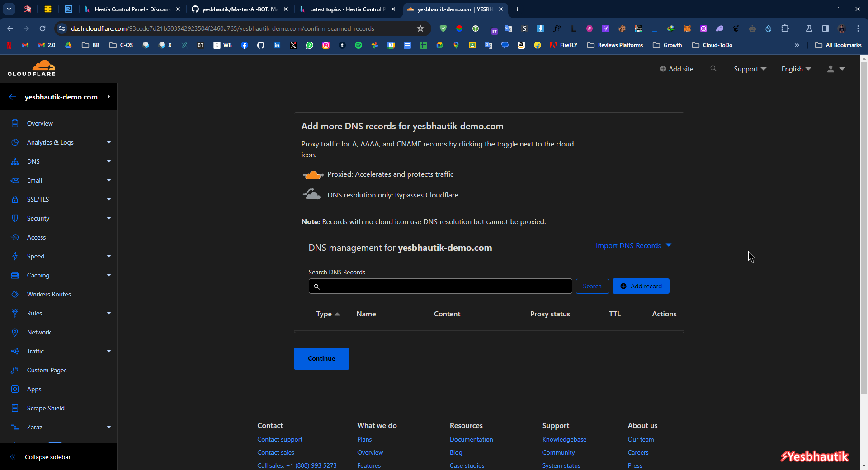Open the Contact support footer link
The width and height of the screenshot is (868, 470).
[x=280, y=439]
